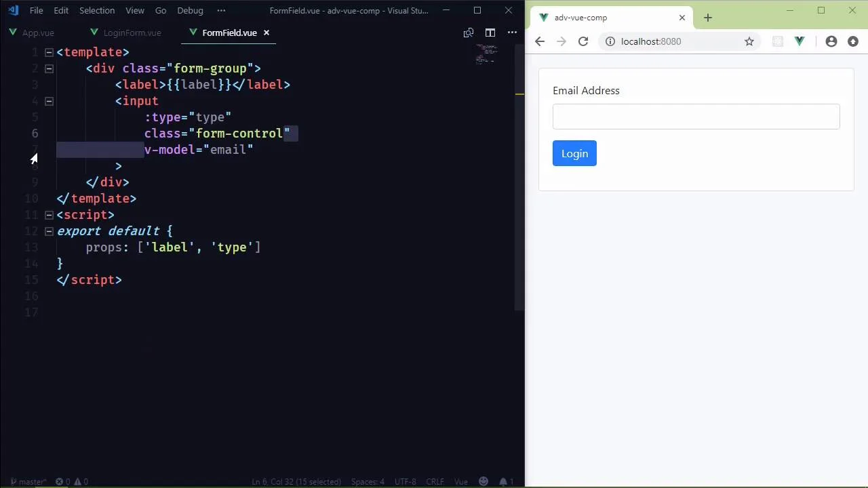Open the Selection menu
Screen dimensions: 868x488
[x=97, y=10]
